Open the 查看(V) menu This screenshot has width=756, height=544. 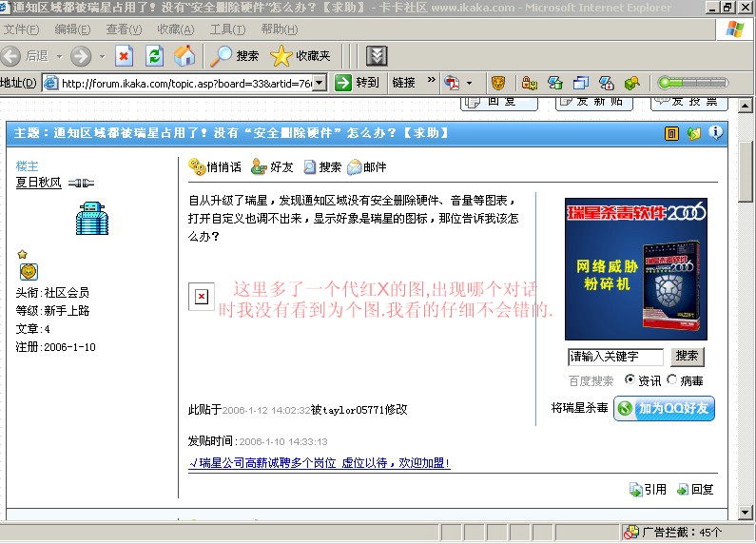click(x=124, y=29)
